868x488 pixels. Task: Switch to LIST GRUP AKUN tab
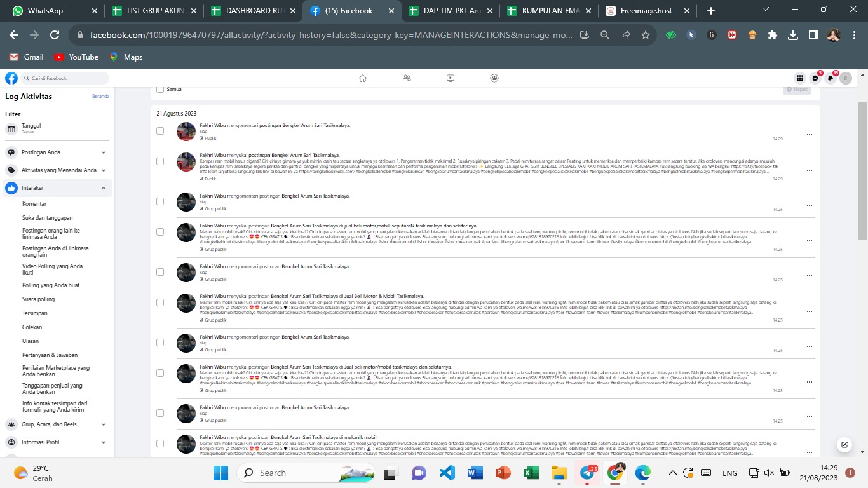point(153,11)
